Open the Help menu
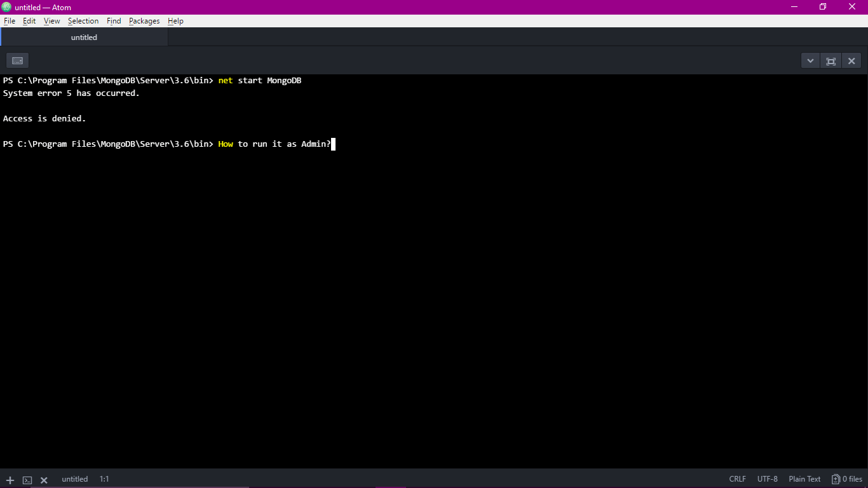Image resolution: width=868 pixels, height=488 pixels. point(175,21)
